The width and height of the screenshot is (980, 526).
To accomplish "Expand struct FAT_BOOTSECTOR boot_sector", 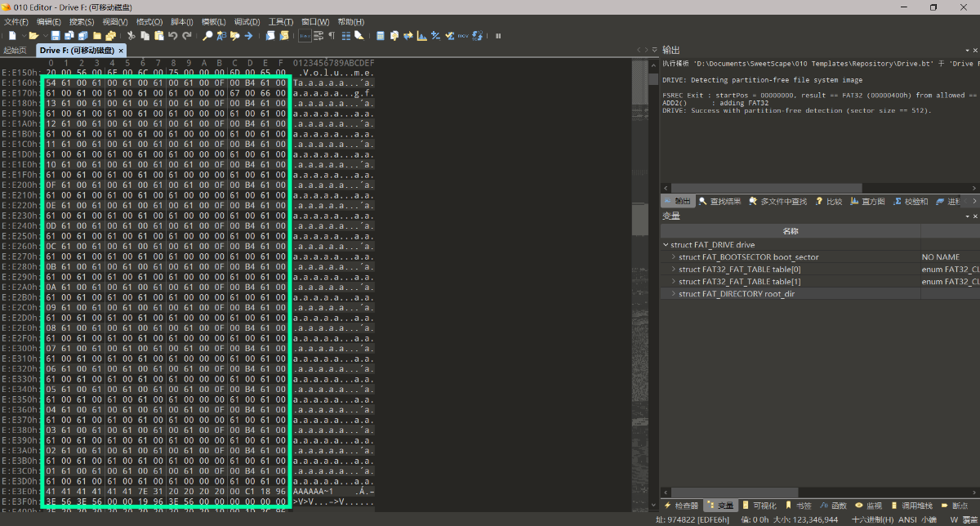I will (x=674, y=257).
